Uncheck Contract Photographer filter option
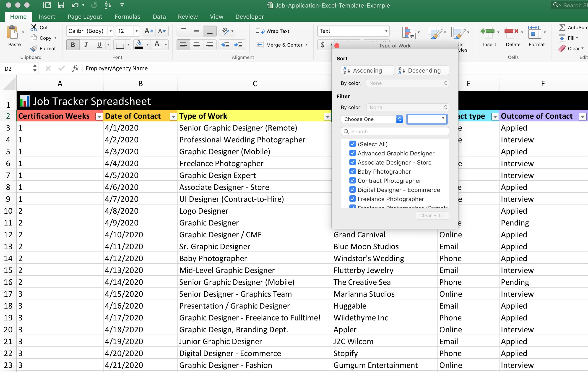This screenshot has width=588, height=372. click(352, 180)
